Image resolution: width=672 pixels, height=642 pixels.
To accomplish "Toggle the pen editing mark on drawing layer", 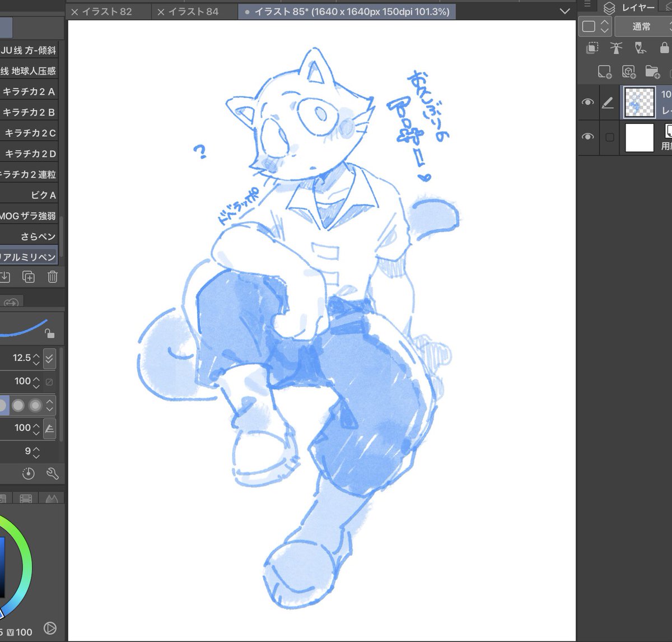I will 608,103.
